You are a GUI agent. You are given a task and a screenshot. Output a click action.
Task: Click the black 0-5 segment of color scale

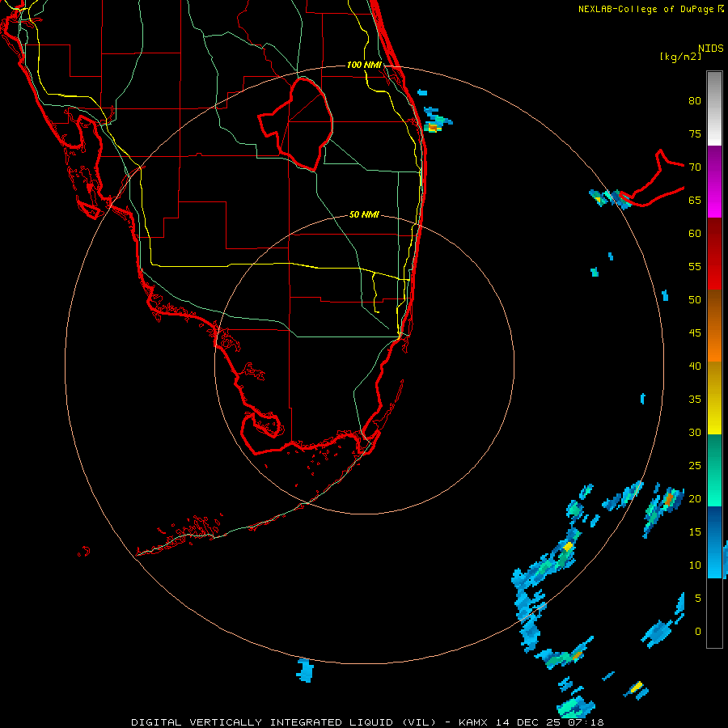(714, 613)
